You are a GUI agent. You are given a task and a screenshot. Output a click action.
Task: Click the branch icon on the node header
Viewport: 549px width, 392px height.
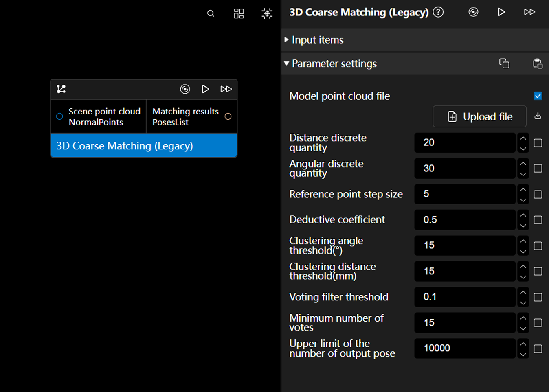(x=61, y=89)
